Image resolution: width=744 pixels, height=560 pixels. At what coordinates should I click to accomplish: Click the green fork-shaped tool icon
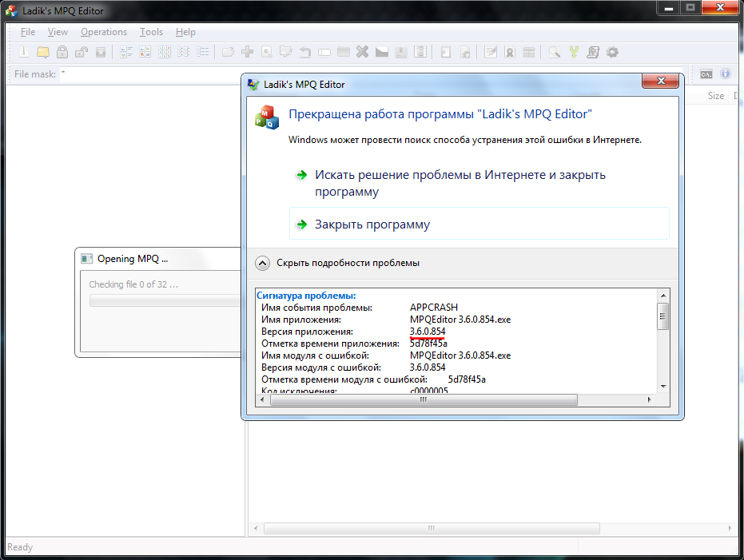[x=574, y=52]
